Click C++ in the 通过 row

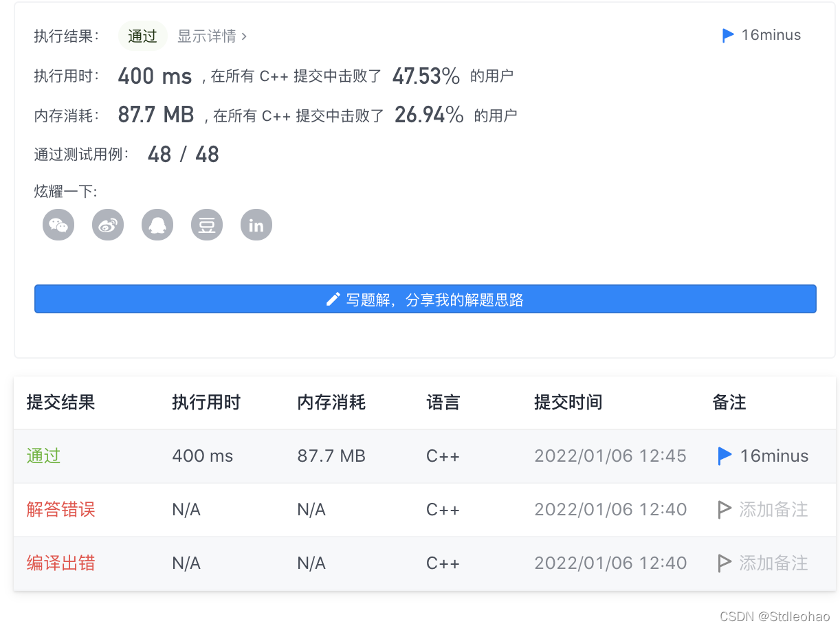[443, 456]
